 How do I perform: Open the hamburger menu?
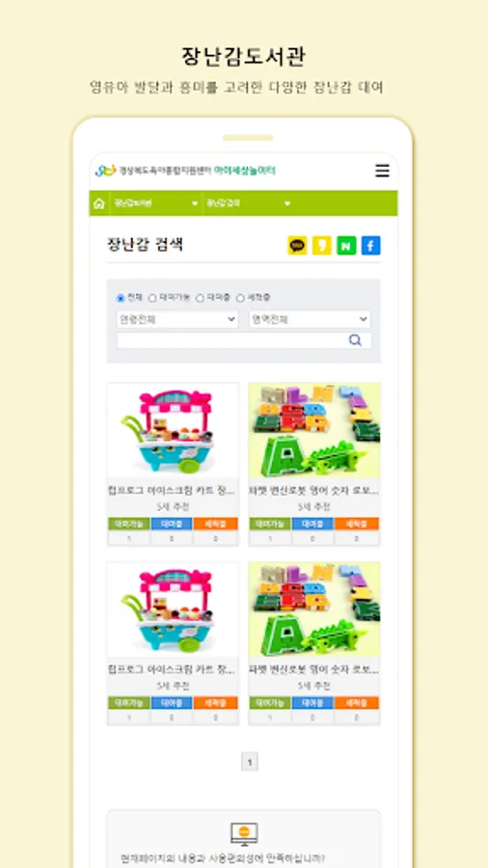[382, 171]
